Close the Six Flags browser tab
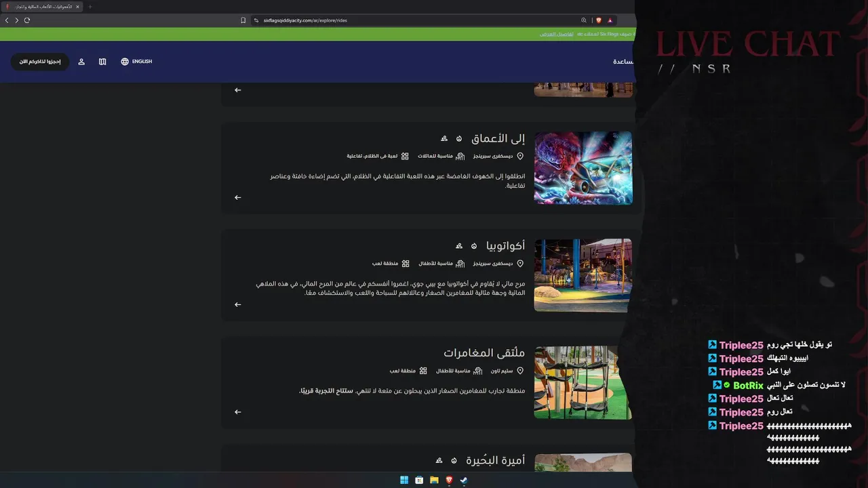This screenshot has width=868, height=488. pos(77,7)
